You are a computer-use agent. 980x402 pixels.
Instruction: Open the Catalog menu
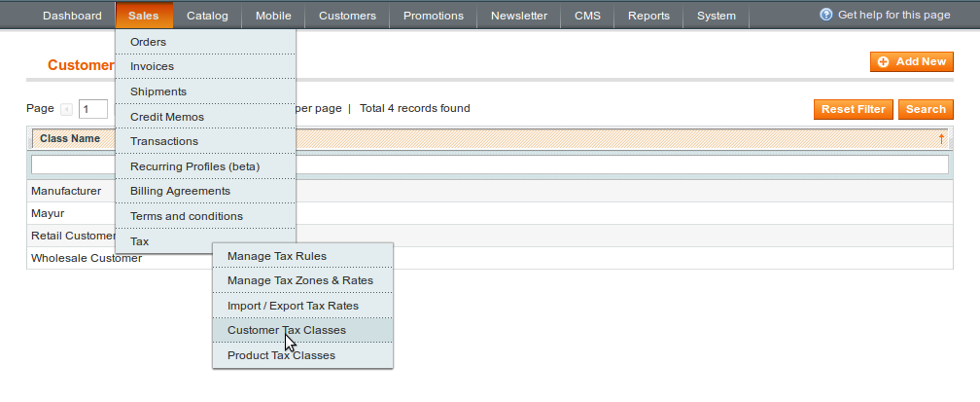coord(207,16)
